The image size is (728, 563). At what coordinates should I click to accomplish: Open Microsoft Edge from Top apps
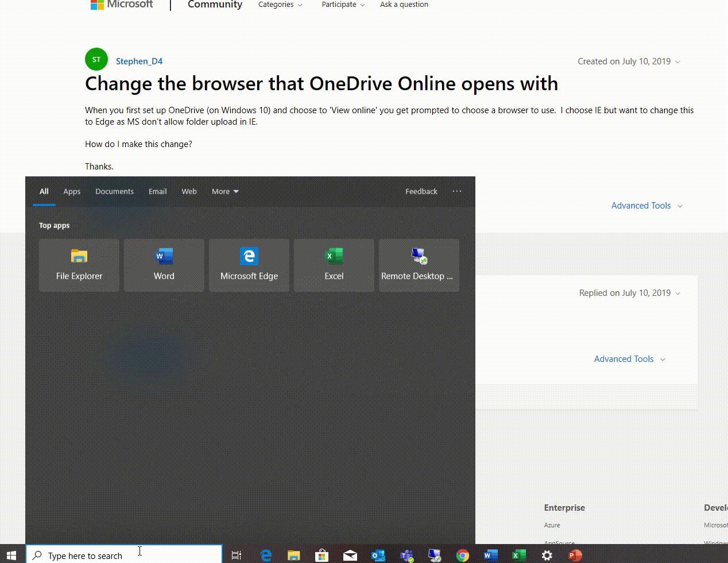click(x=249, y=265)
